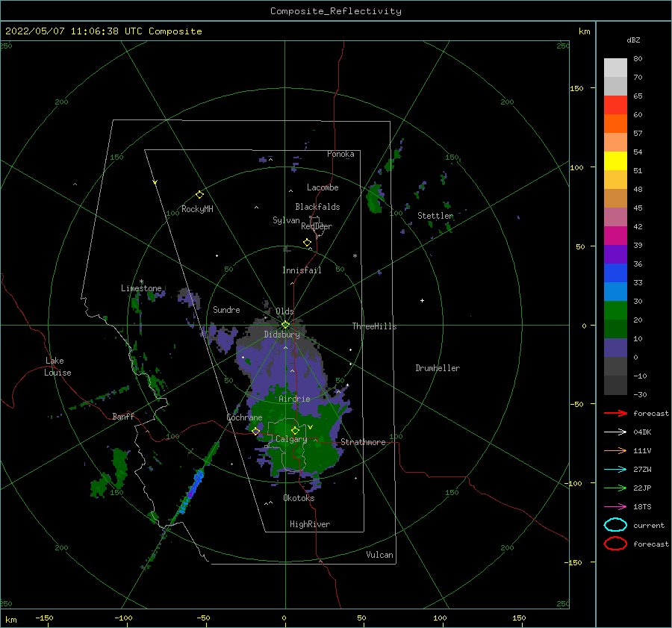
Task: Click the Didsbury label
Action: (282, 335)
